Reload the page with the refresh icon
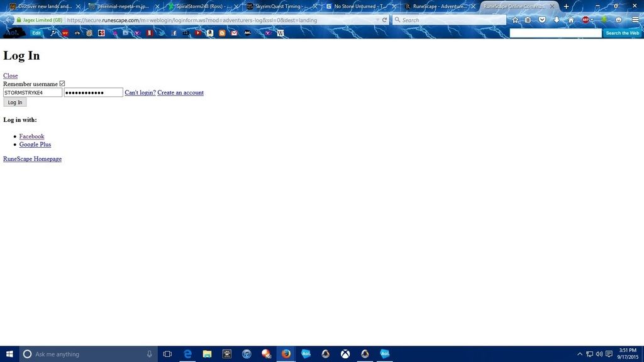 click(385, 20)
